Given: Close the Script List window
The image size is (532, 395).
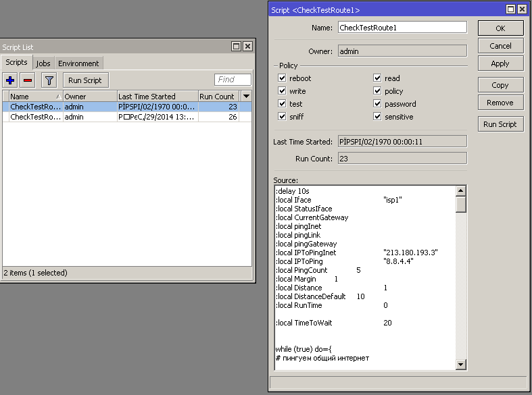Looking at the screenshot, I should coord(248,46).
